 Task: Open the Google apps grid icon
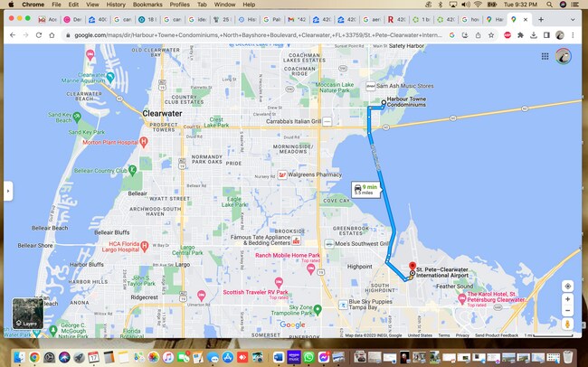click(x=545, y=55)
